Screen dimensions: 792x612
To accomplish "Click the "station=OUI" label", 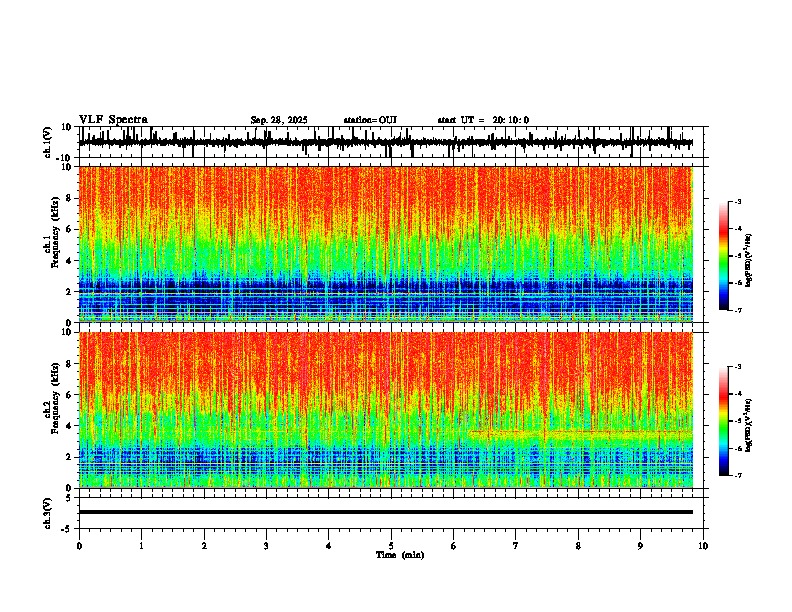I will pos(370,120).
